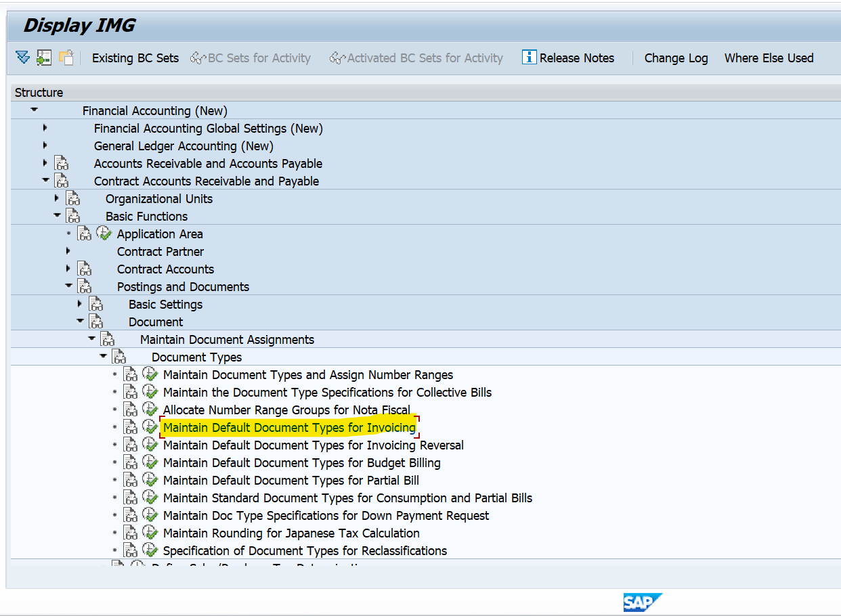This screenshot has width=841, height=616.
Task: Collapse the Document Types node
Action: pos(103,357)
